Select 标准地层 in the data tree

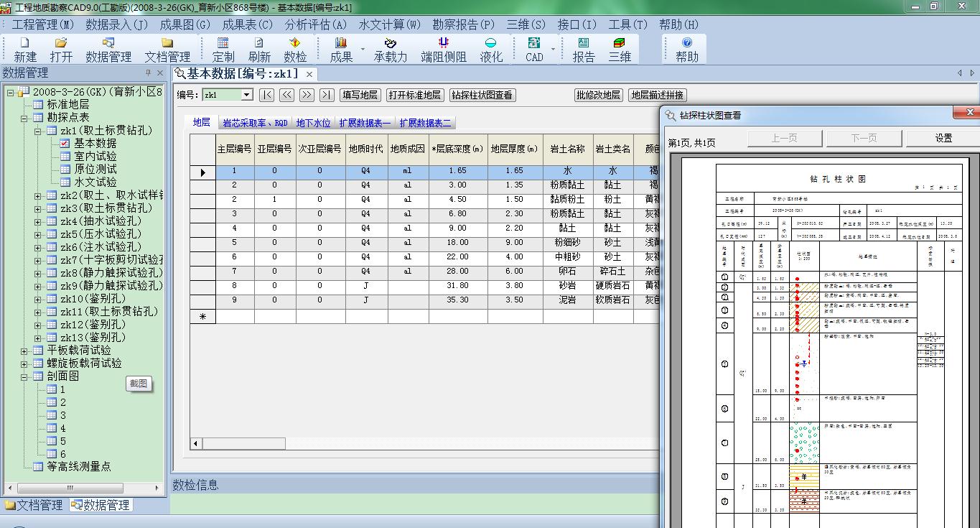[68, 105]
